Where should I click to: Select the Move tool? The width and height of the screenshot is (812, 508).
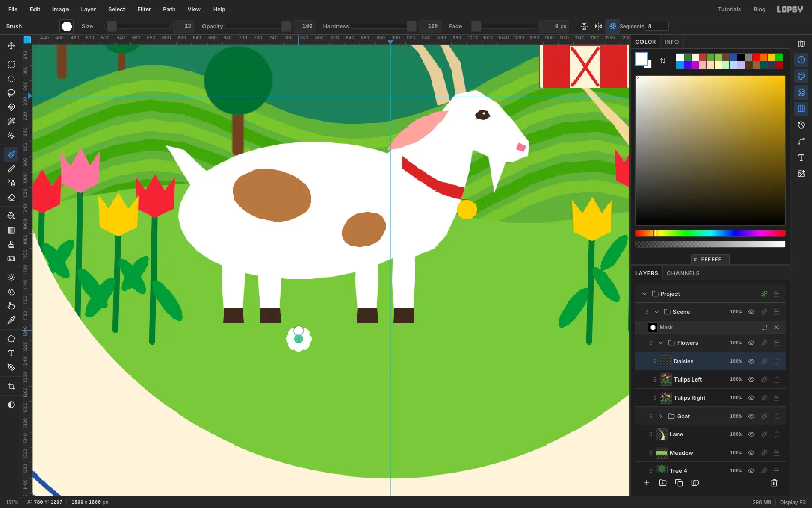(11, 46)
